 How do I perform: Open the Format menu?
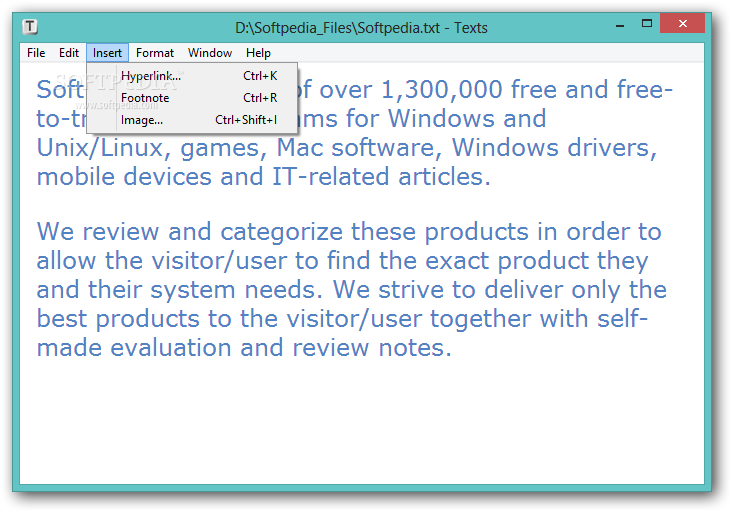[x=155, y=53]
